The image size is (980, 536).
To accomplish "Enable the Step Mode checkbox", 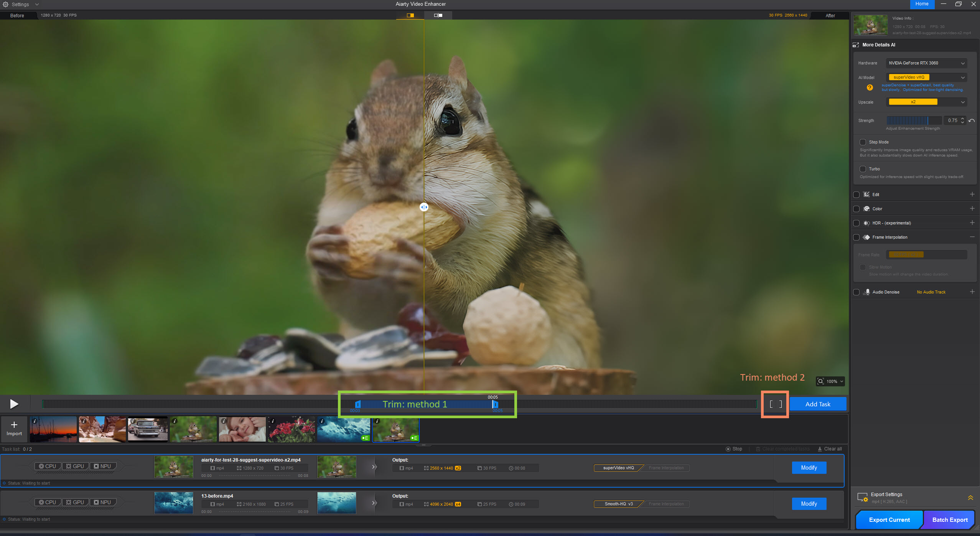I will 863,142.
